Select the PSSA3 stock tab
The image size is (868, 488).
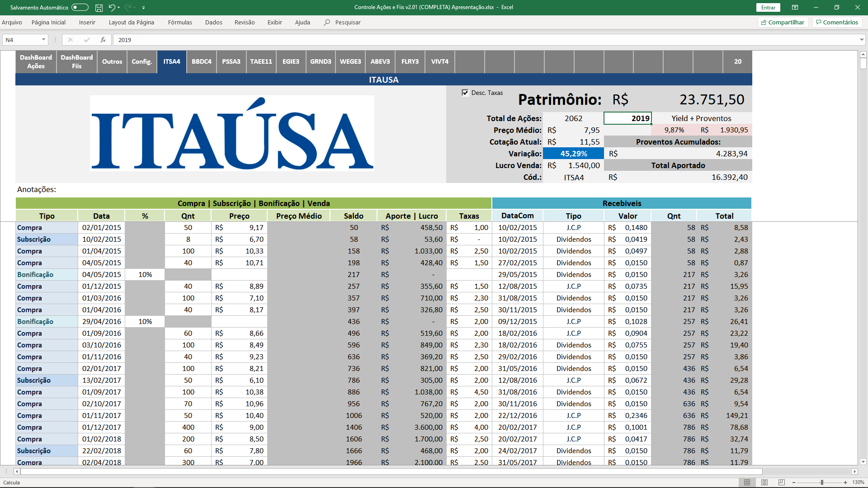pyautogui.click(x=231, y=61)
